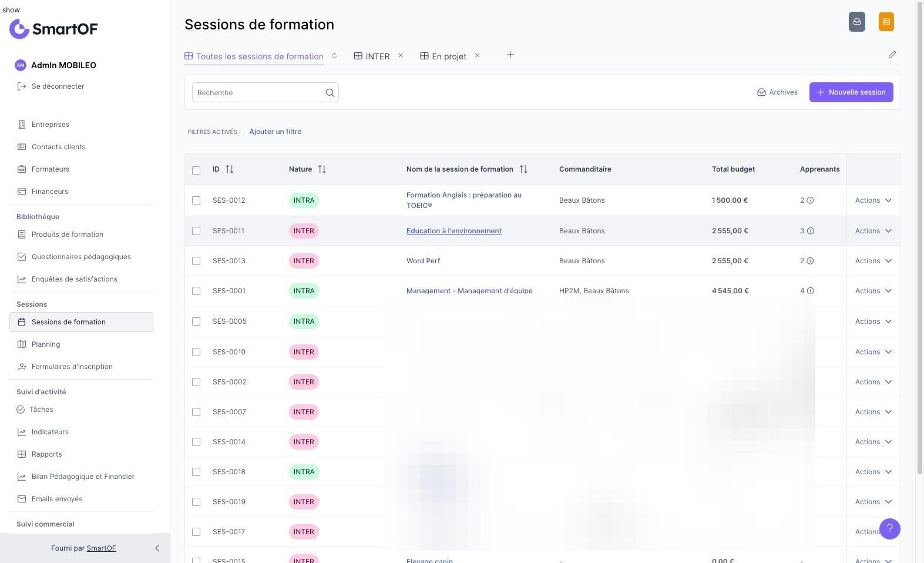
Task: Check the SES-0001 row checkbox
Action: 196,291
